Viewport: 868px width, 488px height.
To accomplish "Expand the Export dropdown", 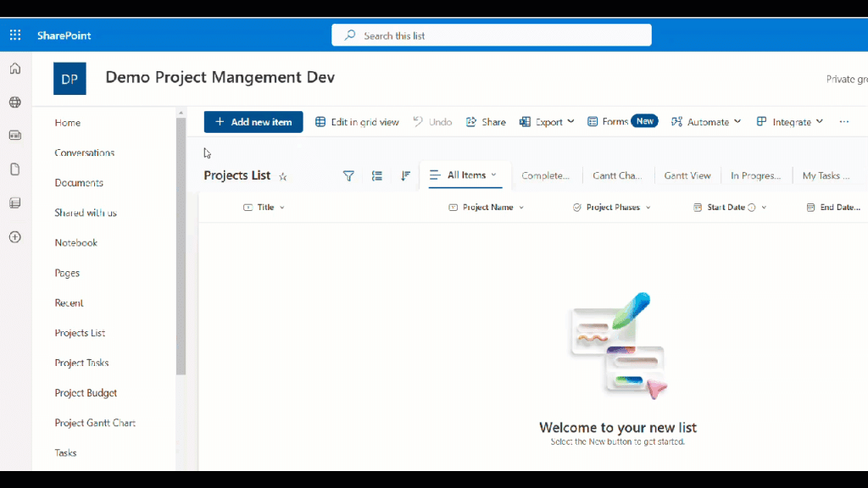I will coord(547,122).
